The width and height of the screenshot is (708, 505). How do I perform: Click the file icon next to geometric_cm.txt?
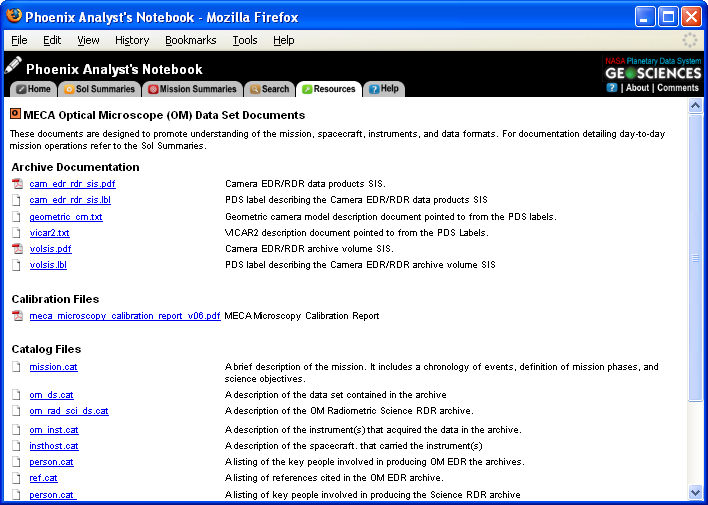click(16, 217)
